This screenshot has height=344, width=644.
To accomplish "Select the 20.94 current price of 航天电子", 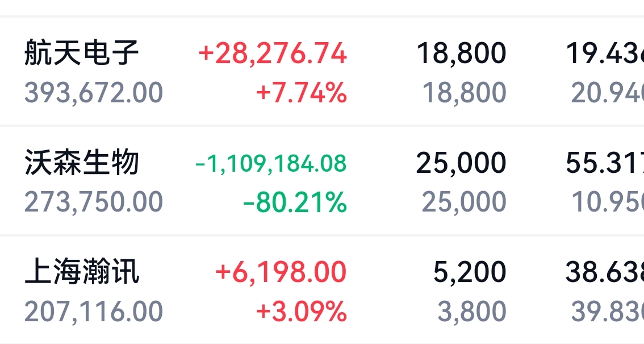I will point(608,93).
